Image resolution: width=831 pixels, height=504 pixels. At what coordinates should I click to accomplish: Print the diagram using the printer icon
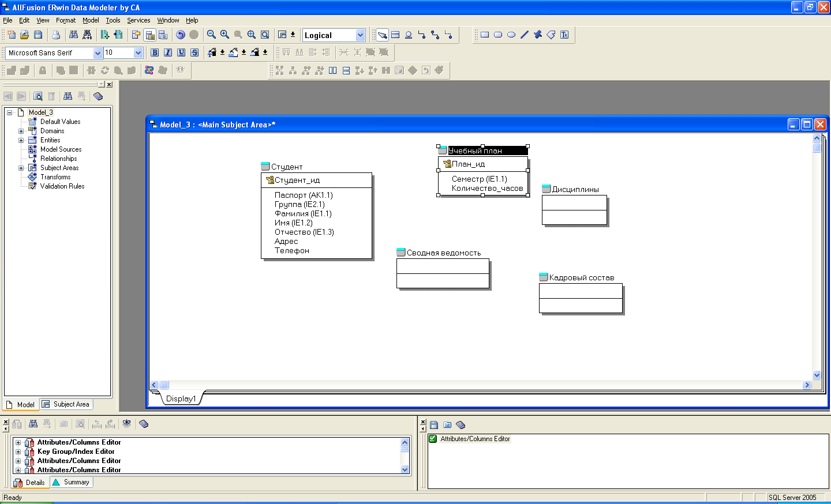coord(56,35)
